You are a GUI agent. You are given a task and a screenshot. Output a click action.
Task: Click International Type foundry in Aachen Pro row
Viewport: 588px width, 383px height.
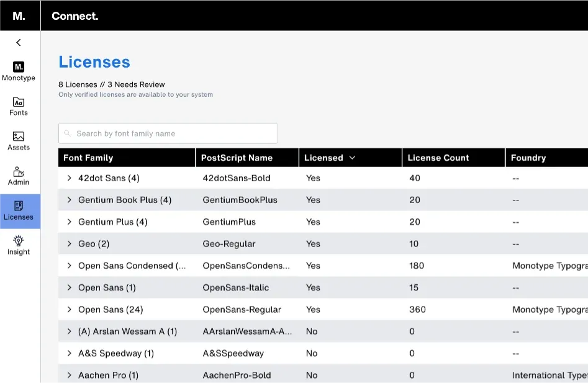tap(550, 375)
